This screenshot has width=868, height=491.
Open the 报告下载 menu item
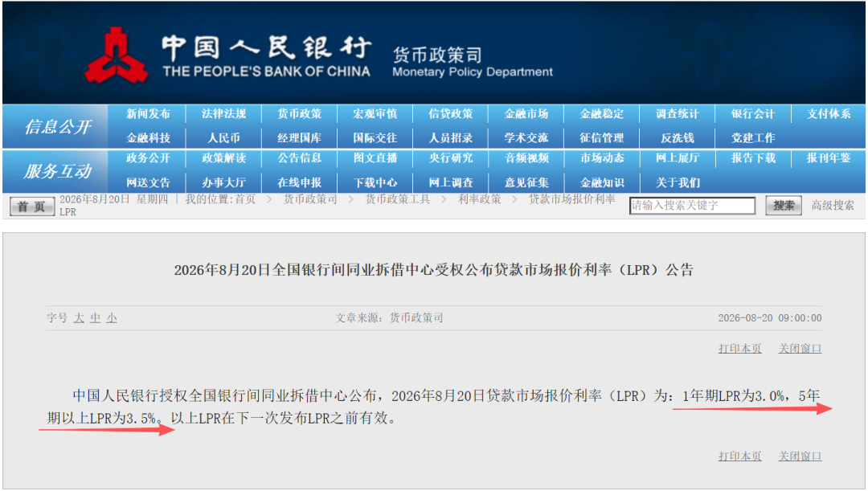click(753, 158)
